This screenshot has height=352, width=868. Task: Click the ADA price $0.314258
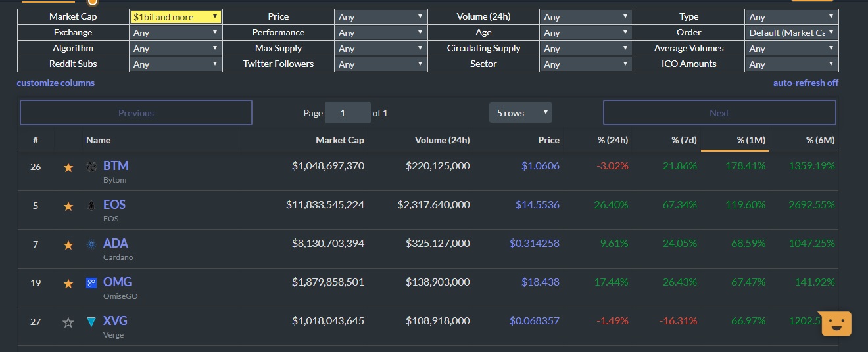click(x=535, y=244)
